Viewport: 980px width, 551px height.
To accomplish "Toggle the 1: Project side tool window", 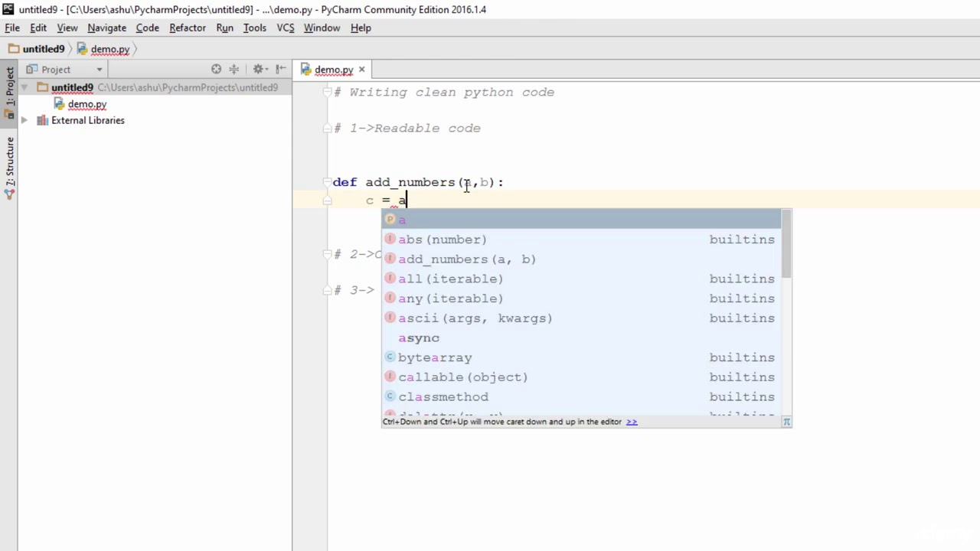I will [10, 93].
